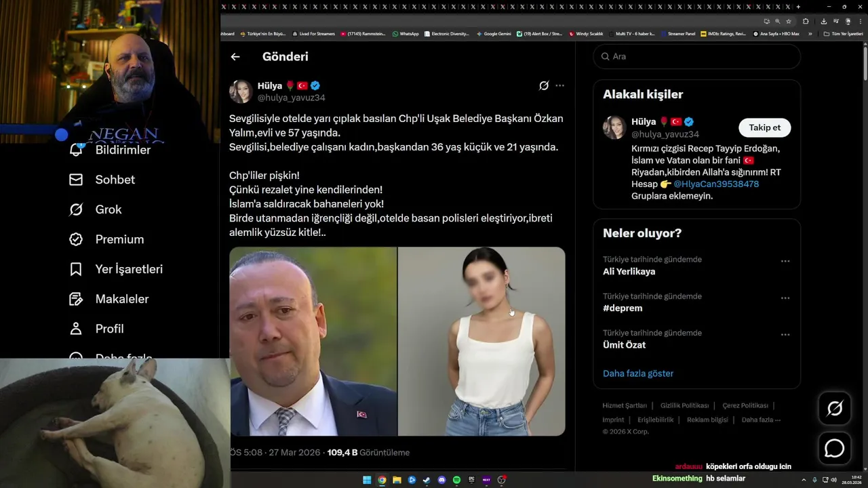Click the magnifier icon in the search box
This screenshot has height=488, width=868.
click(x=604, y=56)
